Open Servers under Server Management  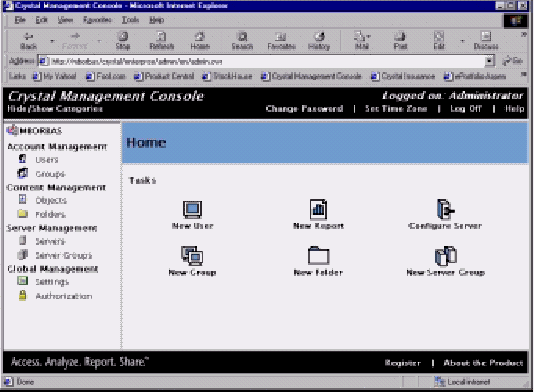click(50, 241)
